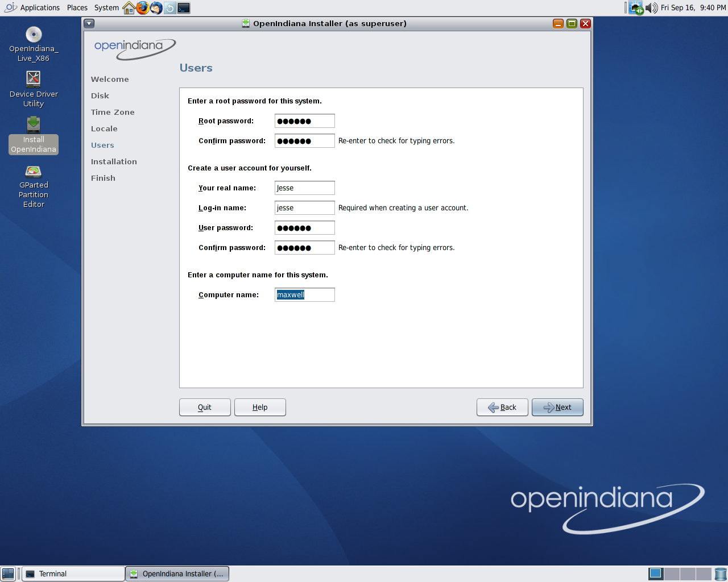Focus the Root password field
The image size is (728, 582).
(x=305, y=121)
